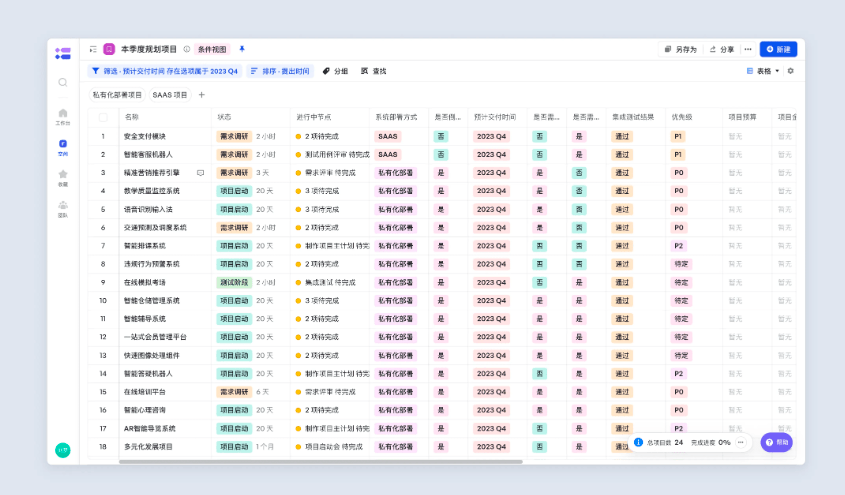Click the 分组 group tag button
This screenshot has width=845, height=495.
pyautogui.click(x=335, y=71)
